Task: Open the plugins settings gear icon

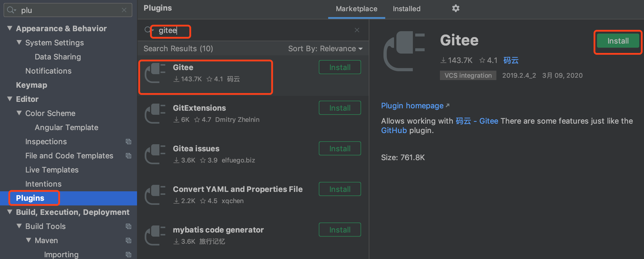Action: 456,8
